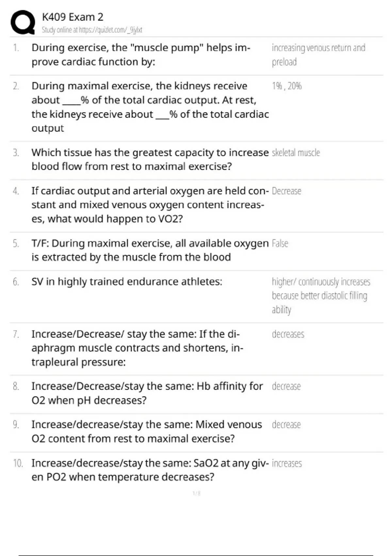Select 'SV in highly trained endurance athletes' question
The width and height of the screenshot is (392, 556).
(x=127, y=282)
